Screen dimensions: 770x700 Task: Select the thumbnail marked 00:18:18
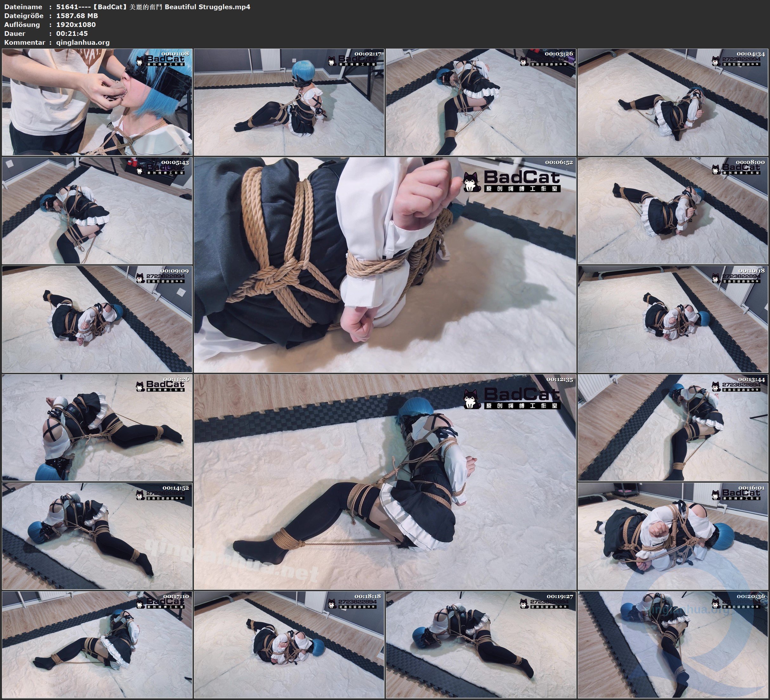289,644
